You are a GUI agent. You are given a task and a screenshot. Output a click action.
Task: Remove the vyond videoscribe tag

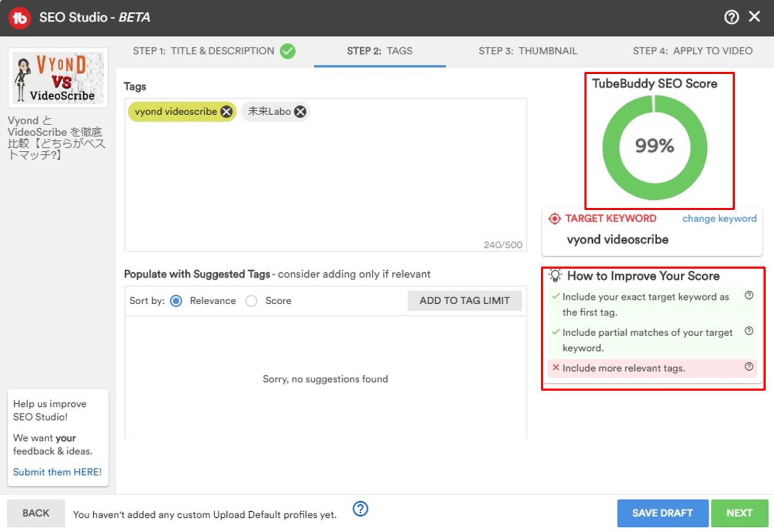point(226,112)
